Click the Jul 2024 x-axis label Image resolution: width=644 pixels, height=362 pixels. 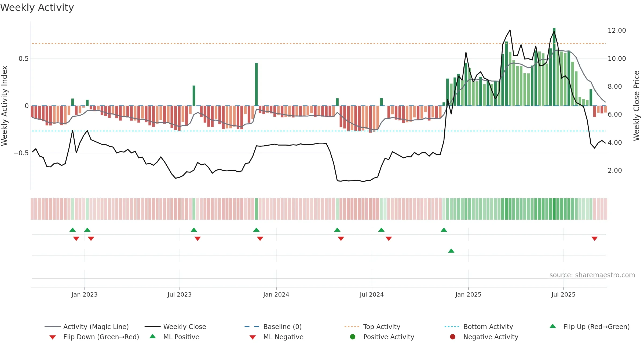tap(372, 295)
